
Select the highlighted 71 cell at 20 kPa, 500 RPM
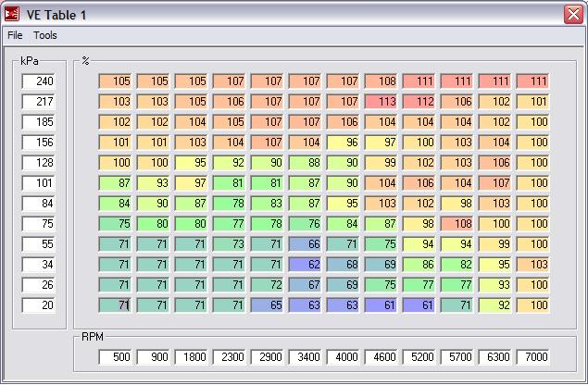point(115,305)
